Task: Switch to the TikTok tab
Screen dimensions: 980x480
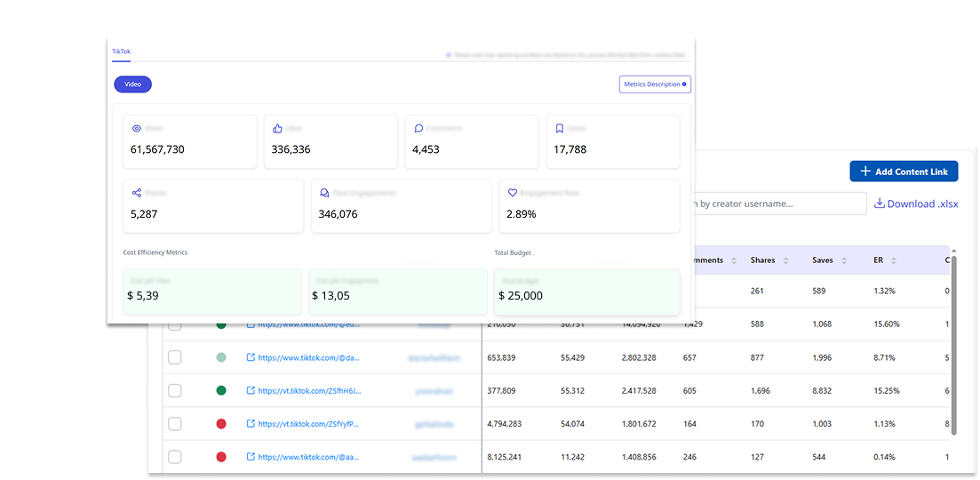Action: tap(121, 52)
